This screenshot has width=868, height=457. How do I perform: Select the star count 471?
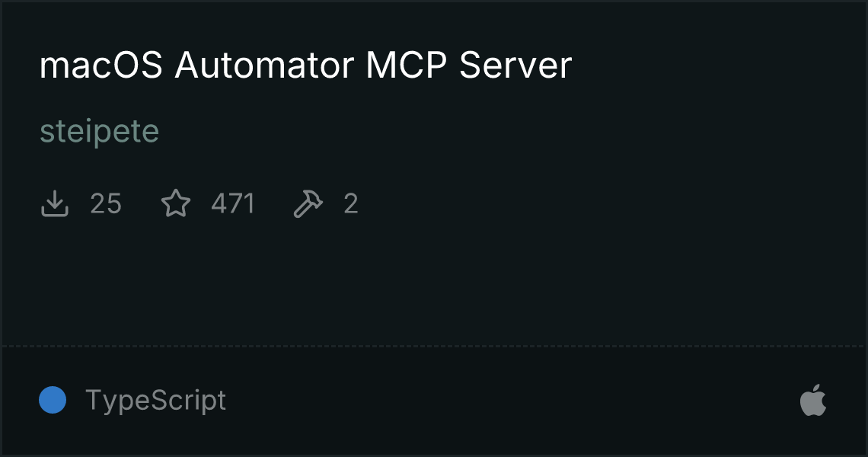tap(232, 203)
